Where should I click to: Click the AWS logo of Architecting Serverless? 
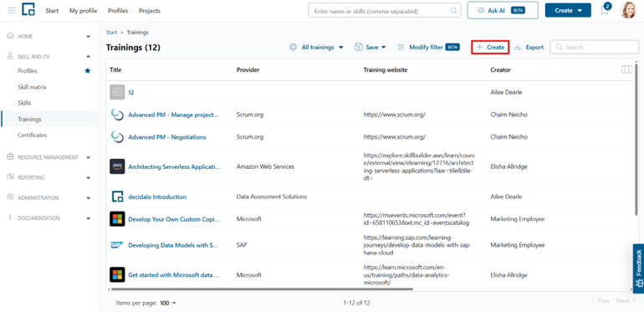click(117, 166)
